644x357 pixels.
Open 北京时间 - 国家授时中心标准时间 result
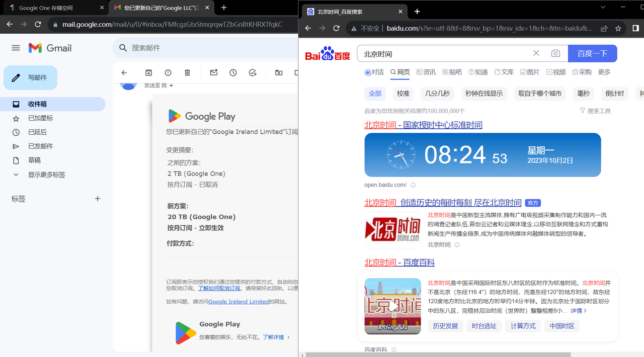point(423,125)
